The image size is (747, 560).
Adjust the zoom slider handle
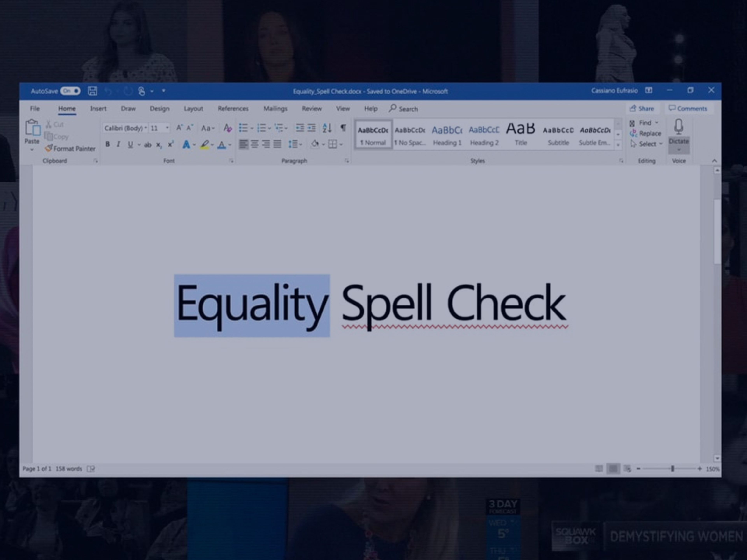tap(673, 469)
